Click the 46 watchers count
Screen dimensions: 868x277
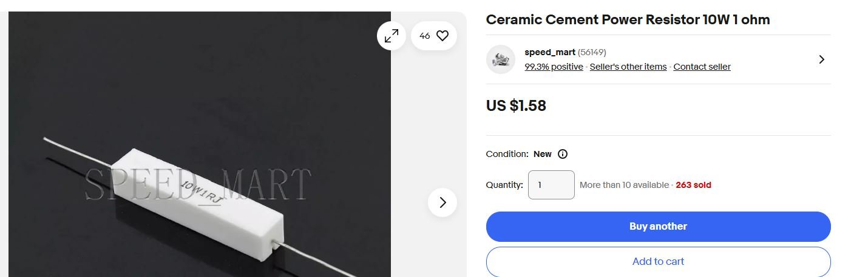tap(425, 36)
